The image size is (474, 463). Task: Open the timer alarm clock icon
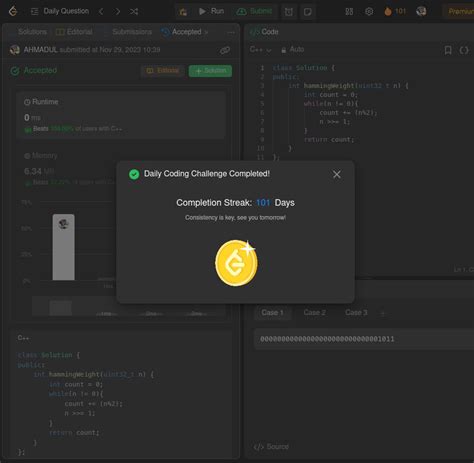[289, 12]
